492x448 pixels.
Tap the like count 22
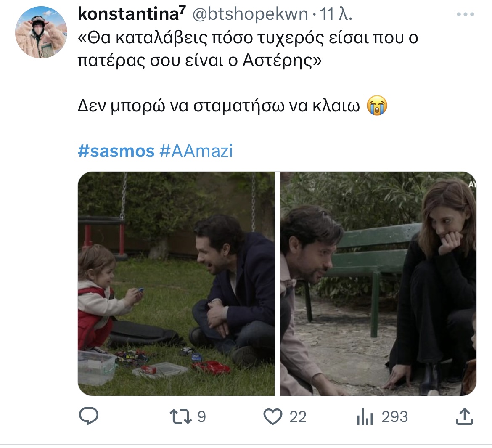[x=298, y=417]
